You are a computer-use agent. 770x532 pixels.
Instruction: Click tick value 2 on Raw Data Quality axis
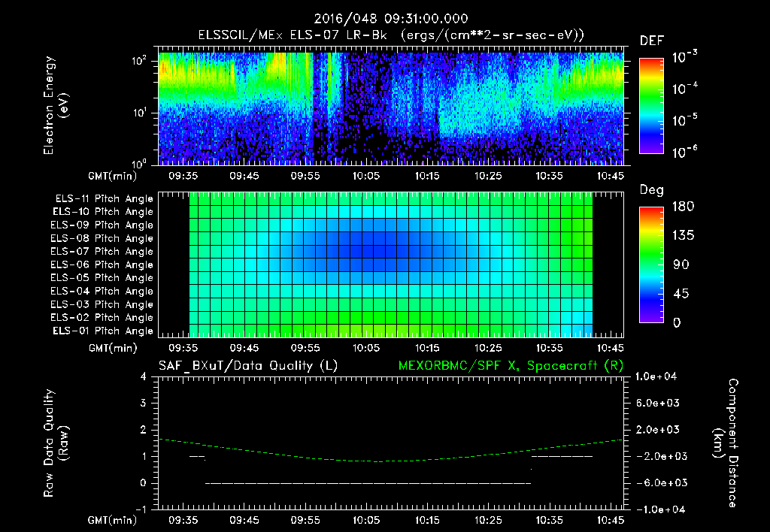144,429
